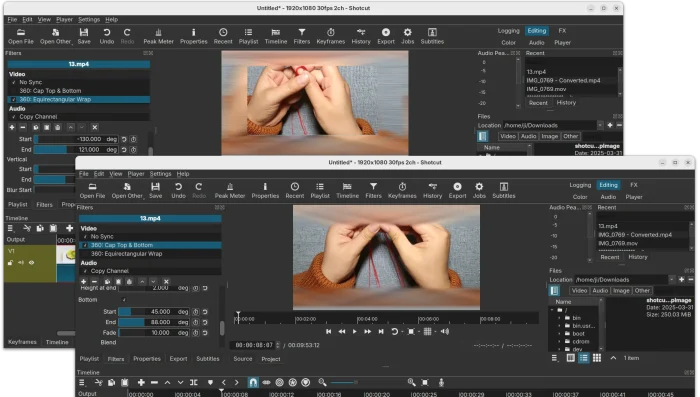Viewport: 700px width, 397px height.
Task: Select the History tab in the front Recent panel
Action: coord(638,257)
